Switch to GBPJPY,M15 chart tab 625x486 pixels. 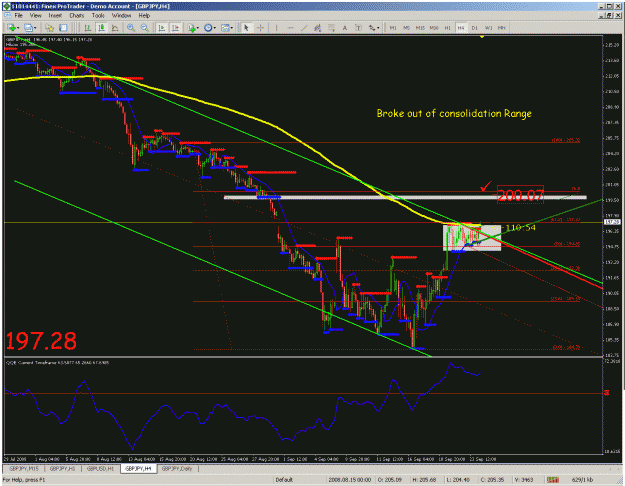point(24,469)
